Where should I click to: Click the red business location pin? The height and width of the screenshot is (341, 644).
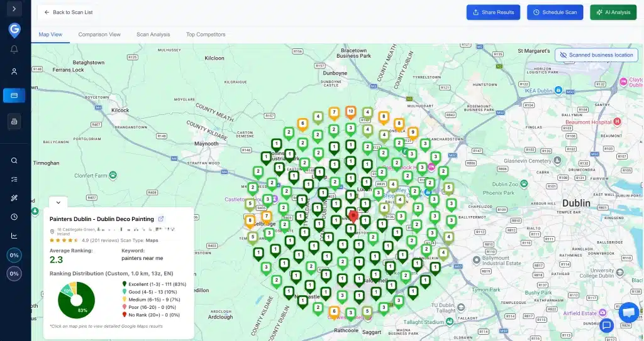click(353, 217)
